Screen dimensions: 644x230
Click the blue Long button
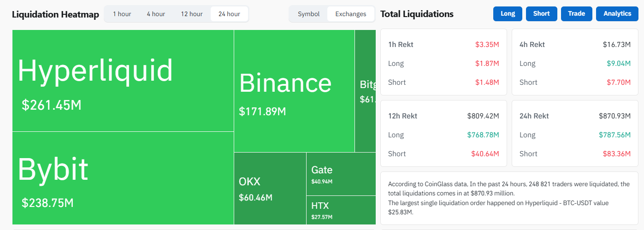(508, 14)
